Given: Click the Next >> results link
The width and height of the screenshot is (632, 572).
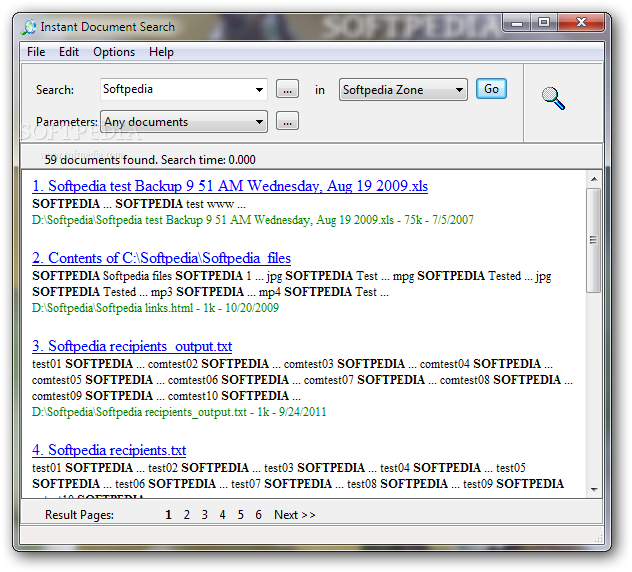Looking at the screenshot, I should [x=295, y=515].
